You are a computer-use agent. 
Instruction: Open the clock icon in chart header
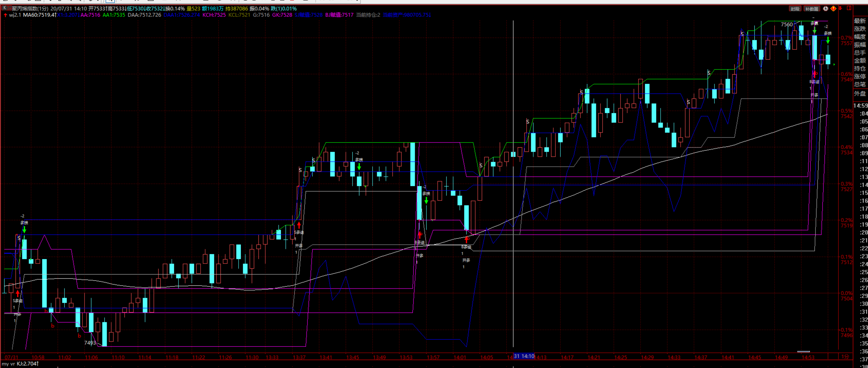(825, 9)
